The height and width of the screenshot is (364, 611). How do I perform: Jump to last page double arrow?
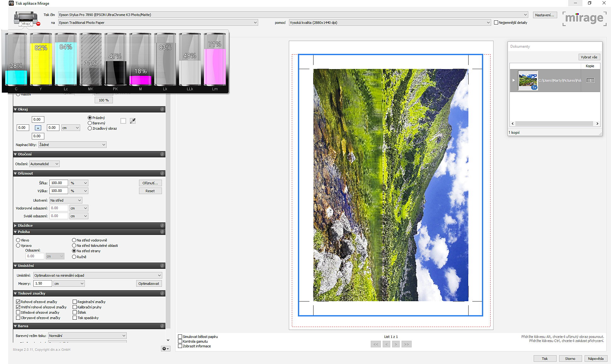pos(407,344)
